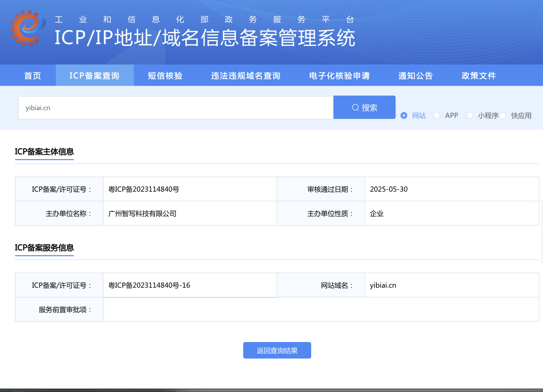
Task: Select the 小程序 radio option
Action: click(470, 116)
